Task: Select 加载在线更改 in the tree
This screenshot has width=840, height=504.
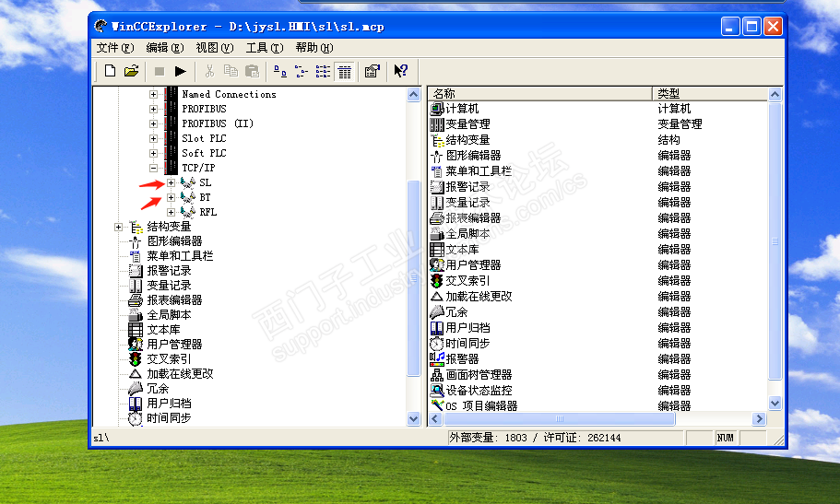Action: 180,374
